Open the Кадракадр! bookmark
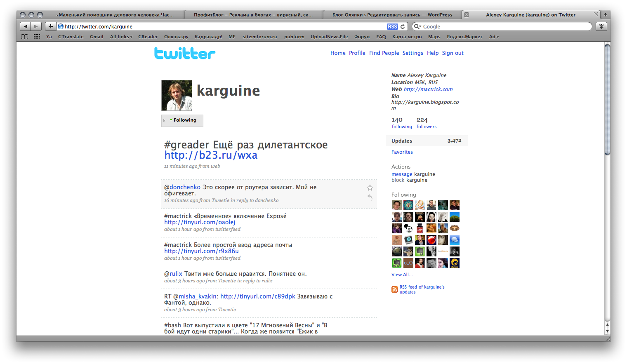 click(x=208, y=37)
